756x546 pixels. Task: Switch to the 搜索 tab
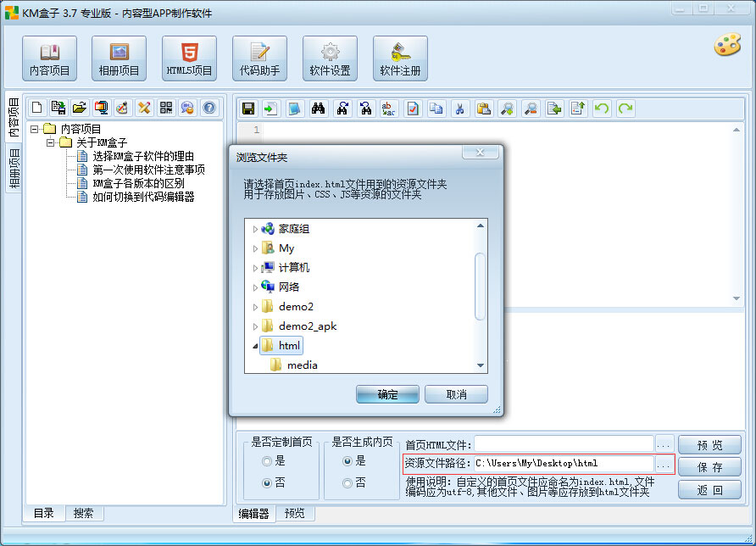(x=83, y=513)
